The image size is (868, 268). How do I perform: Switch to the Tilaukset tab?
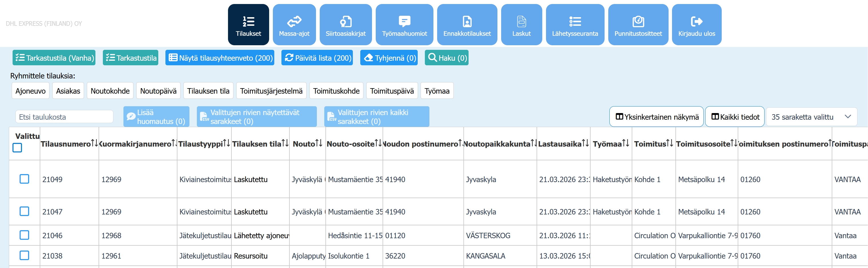(248, 25)
